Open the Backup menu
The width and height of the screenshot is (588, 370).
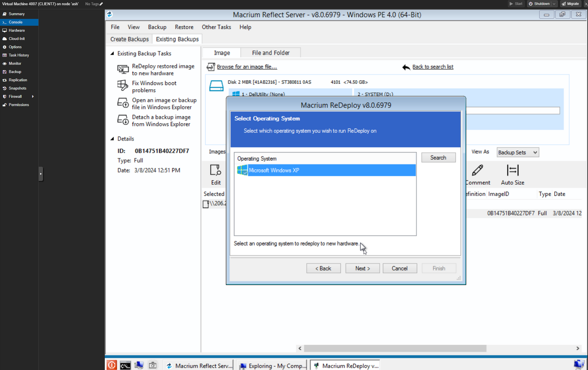coord(157,27)
